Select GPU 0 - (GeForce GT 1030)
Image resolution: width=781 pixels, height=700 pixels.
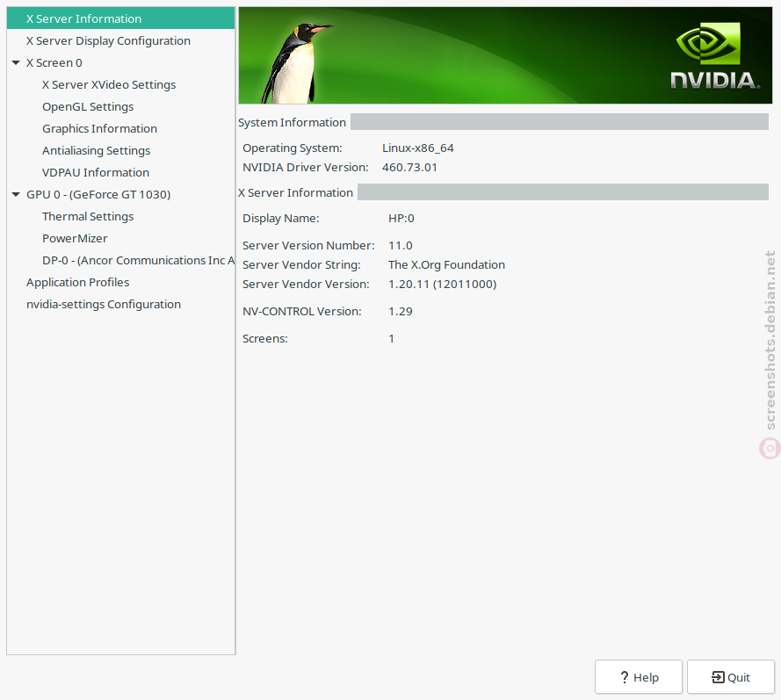click(98, 194)
